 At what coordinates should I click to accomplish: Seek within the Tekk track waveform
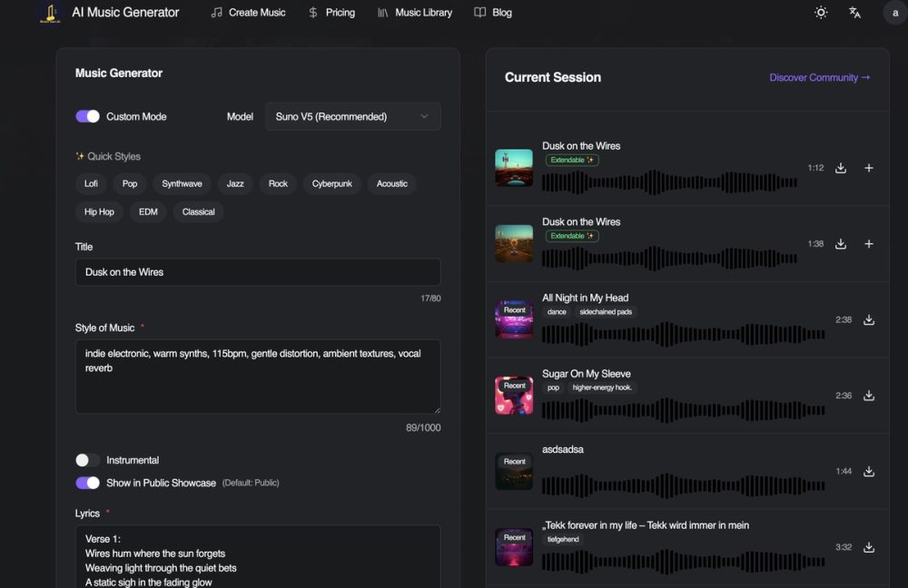[683, 562]
